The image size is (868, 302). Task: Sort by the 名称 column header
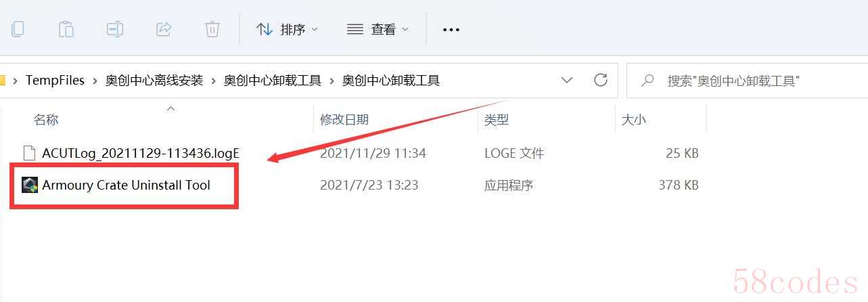coord(46,120)
